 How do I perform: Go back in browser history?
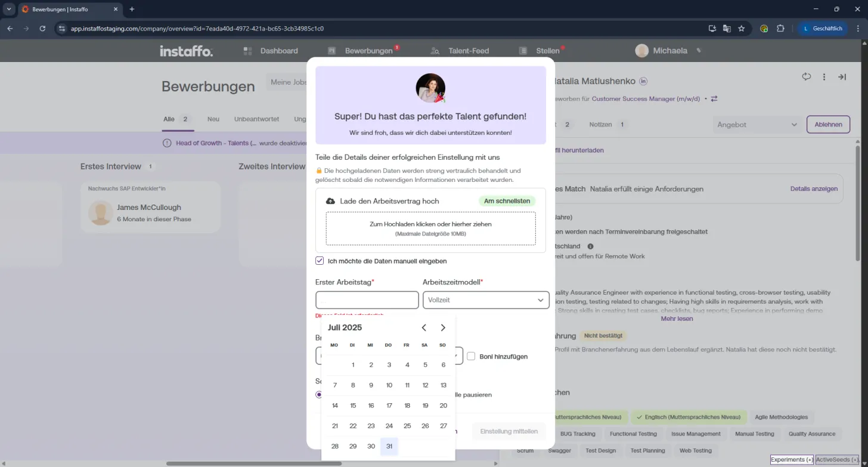(10, 28)
